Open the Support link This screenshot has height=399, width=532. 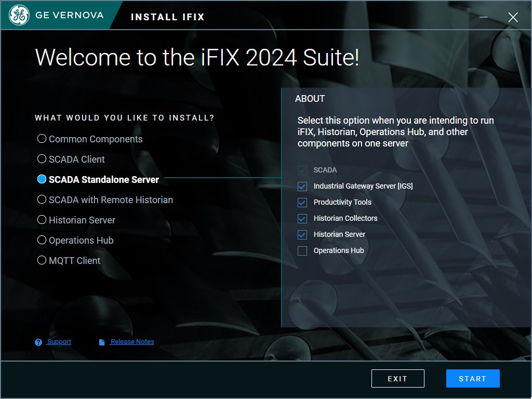click(x=59, y=342)
